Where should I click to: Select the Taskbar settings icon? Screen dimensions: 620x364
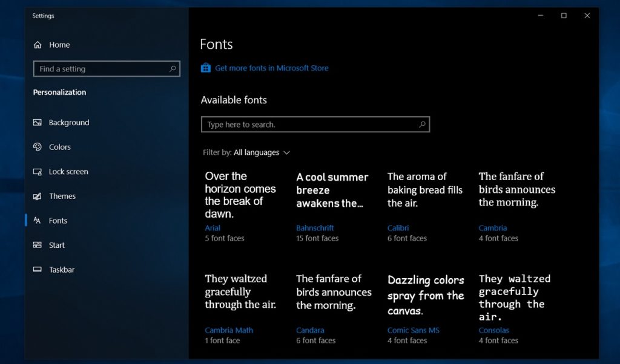[x=38, y=270]
